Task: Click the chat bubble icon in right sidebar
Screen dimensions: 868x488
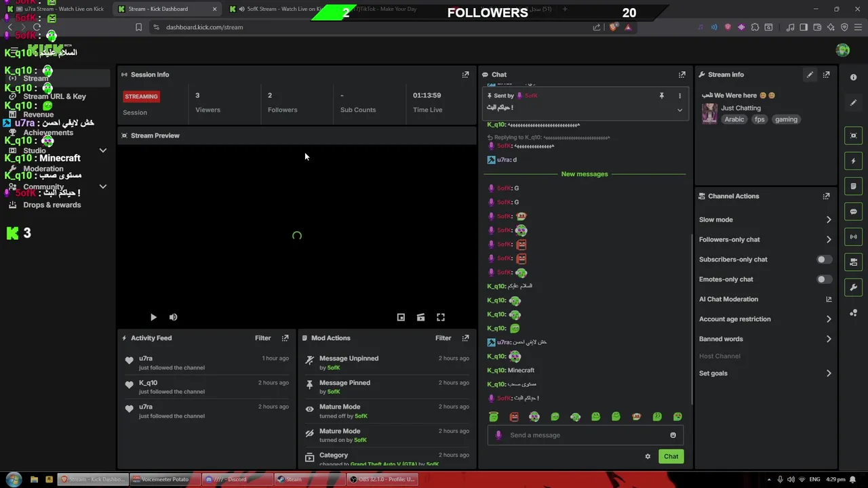Action: coord(853,211)
